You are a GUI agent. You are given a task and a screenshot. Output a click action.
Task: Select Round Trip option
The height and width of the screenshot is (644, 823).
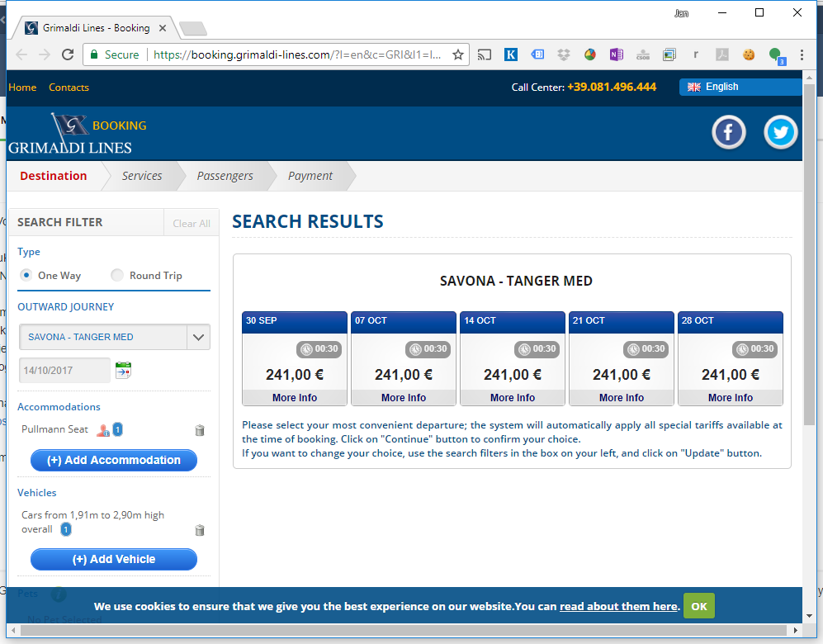(x=117, y=275)
